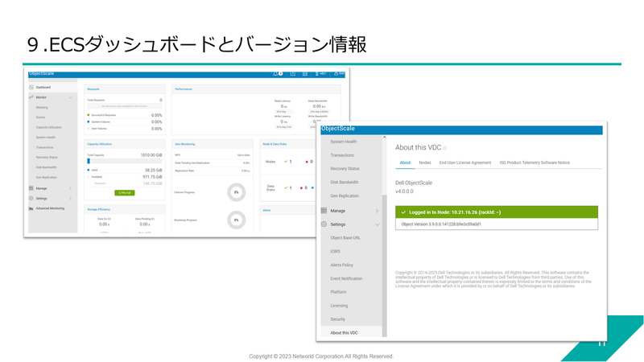Image resolution: width=644 pixels, height=362 pixels.
Task: Click the VDC selector icon in dashboard header
Action: [x=316, y=73]
